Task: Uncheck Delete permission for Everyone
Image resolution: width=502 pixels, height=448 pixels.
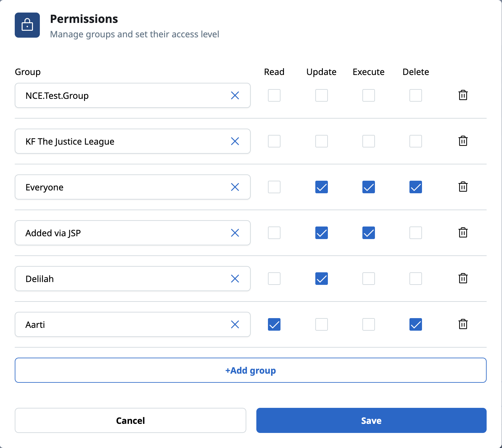Action: (416, 187)
